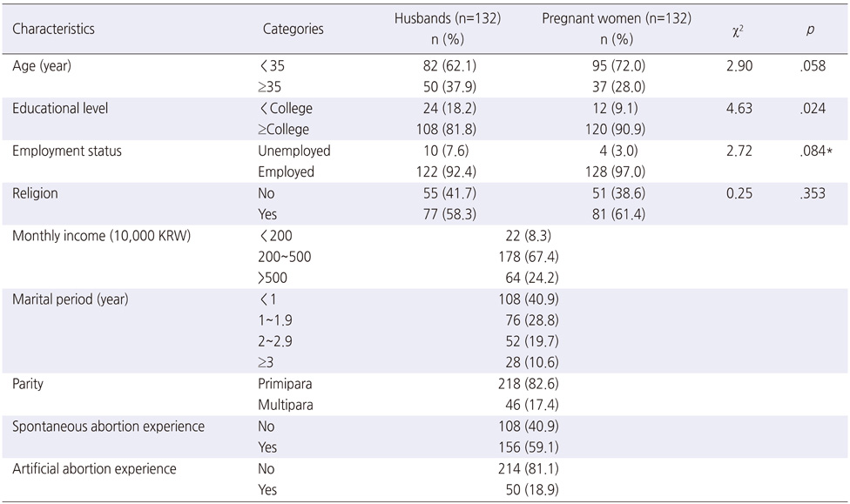Click the 4.63 chi-square value
The height and width of the screenshot is (504, 850).
(739, 109)
